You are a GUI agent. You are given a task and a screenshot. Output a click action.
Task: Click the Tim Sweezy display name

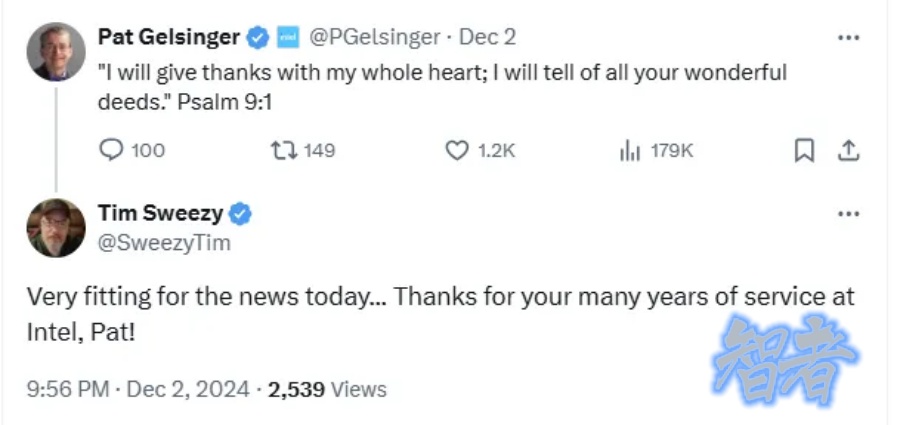coord(160,212)
